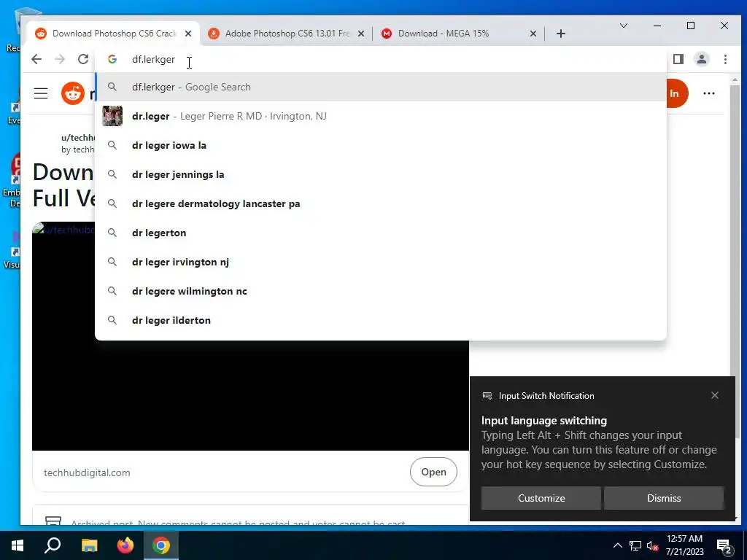Click the orange Log In button
The image size is (747, 560).
[x=677, y=93]
